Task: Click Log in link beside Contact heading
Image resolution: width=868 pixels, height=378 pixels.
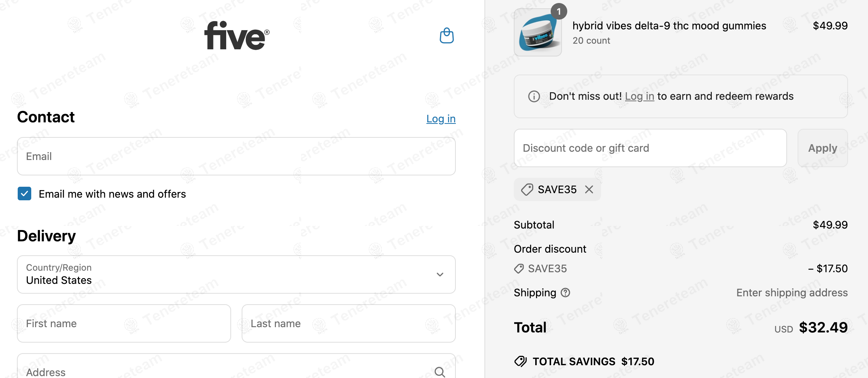Action: (x=441, y=119)
